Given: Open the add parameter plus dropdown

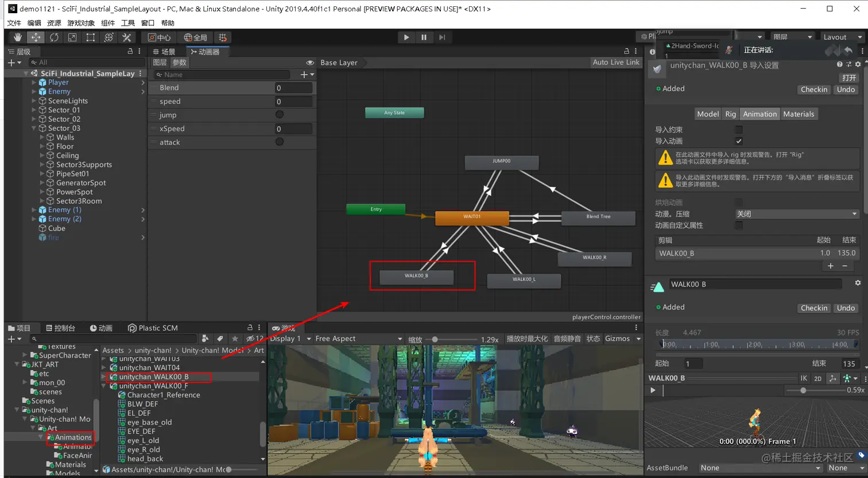Looking at the screenshot, I should click(307, 75).
